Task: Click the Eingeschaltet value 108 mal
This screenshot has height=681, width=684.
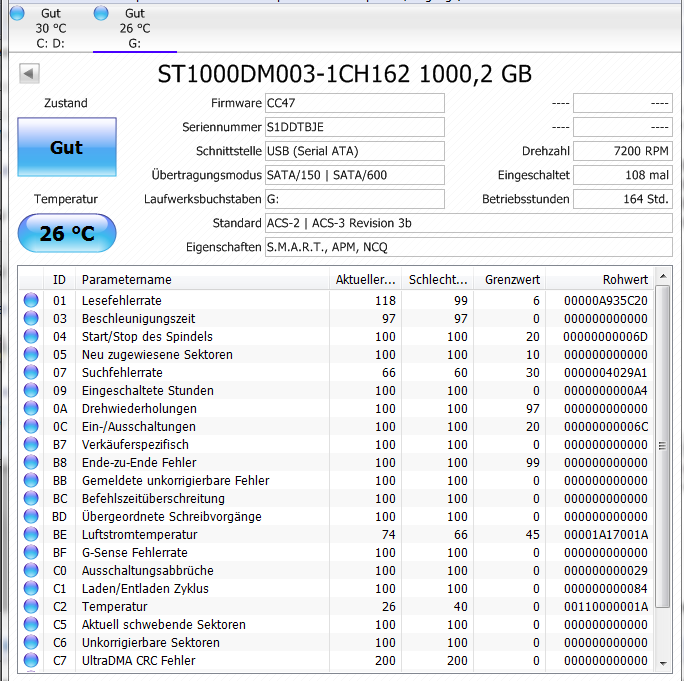Action: [x=622, y=175]
